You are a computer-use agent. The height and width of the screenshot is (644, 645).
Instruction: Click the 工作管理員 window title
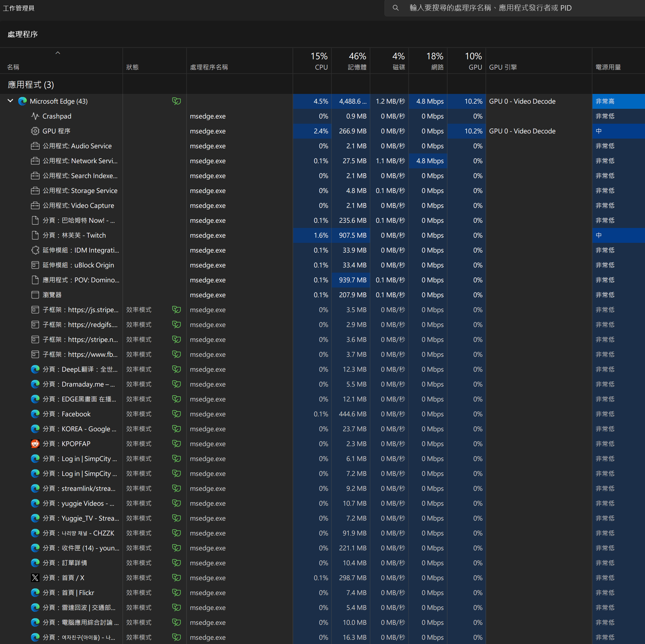(19, 8)
